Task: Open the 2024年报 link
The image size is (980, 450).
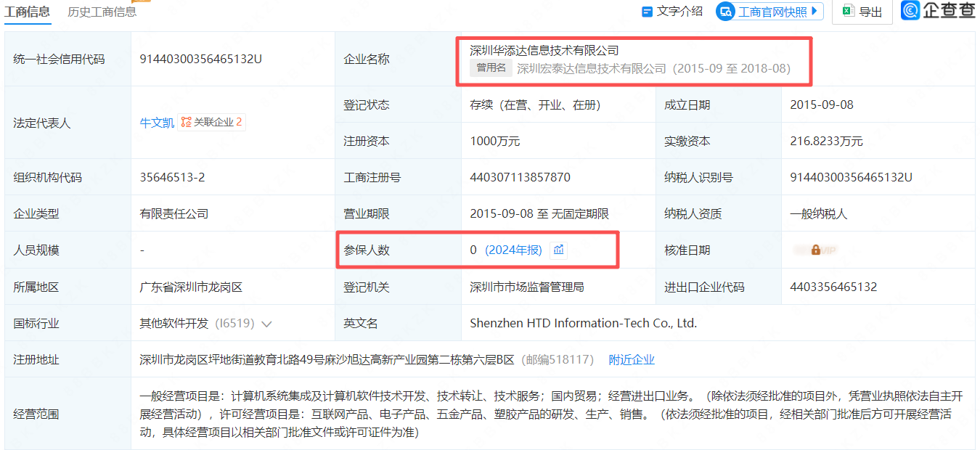Action: click(x=513, y=250)
